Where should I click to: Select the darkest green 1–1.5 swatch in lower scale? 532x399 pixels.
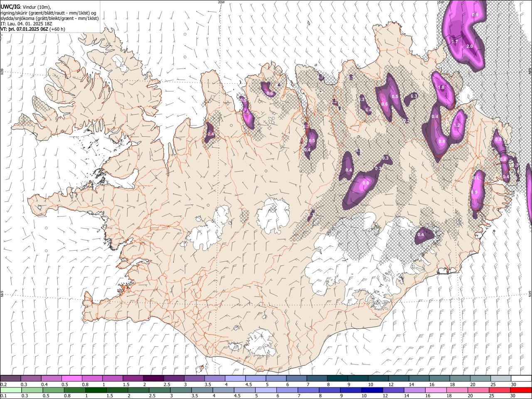coord(96,390)
